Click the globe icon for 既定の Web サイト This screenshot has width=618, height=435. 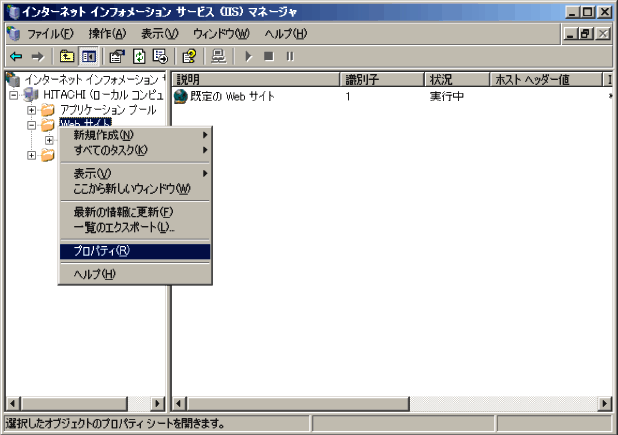point(181,96)
